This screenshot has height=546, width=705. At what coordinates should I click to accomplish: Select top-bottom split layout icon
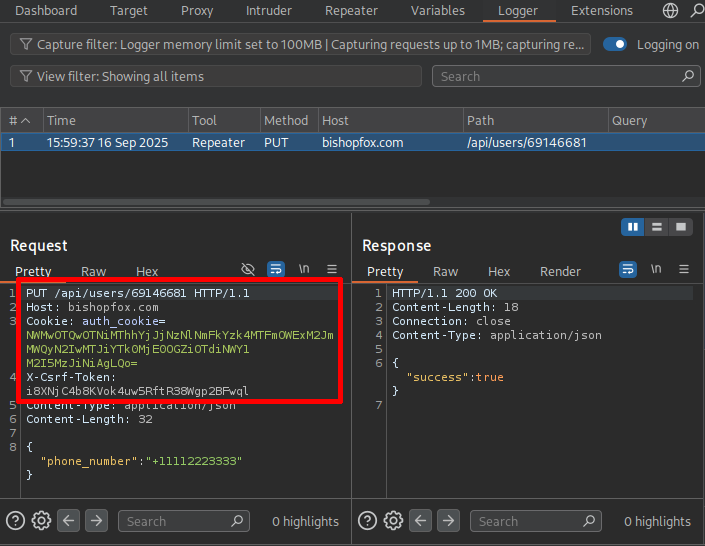click(657, 228)
